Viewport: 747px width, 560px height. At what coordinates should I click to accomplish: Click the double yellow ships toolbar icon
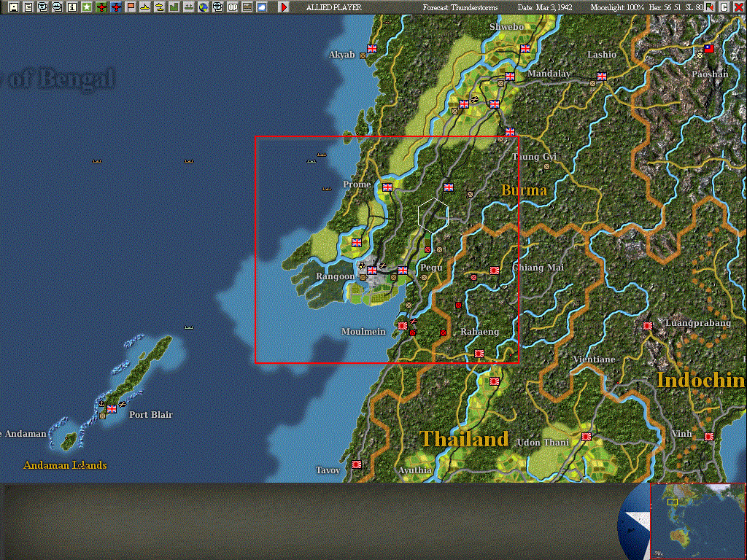tap(160, 7)
